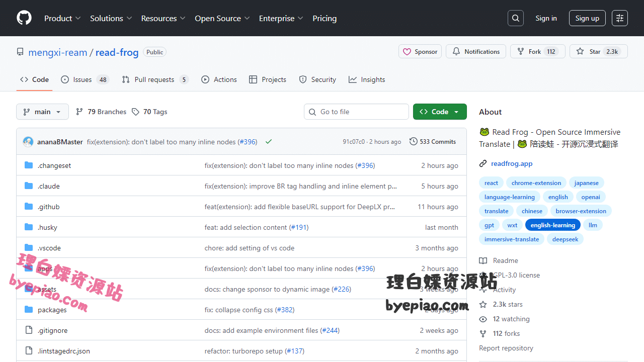Switch to the Pull requests tab
Viewport: 644px width, 362px height.
coord(155,79)
